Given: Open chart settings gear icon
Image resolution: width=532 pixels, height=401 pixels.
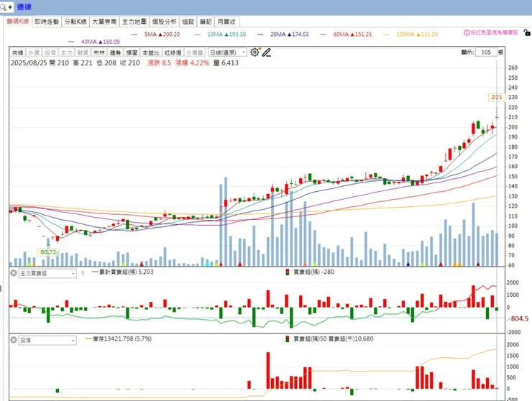Looking at the screenshot, I should click(x=254, y=52).
